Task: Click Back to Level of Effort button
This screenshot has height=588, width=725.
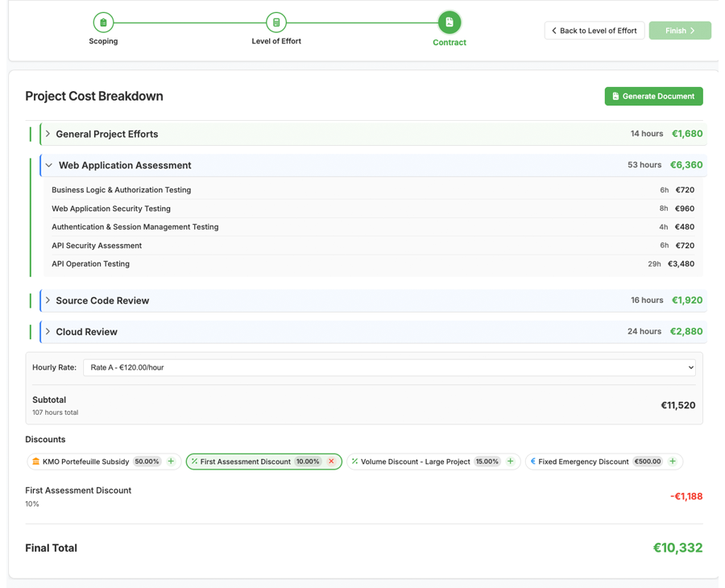Action: click(x=594, y=31)
